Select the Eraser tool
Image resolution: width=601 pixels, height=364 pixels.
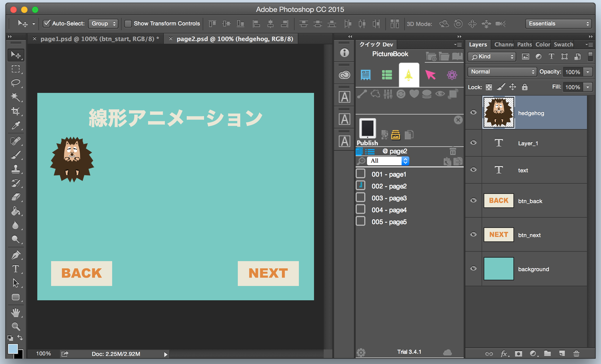coord(16,197)
